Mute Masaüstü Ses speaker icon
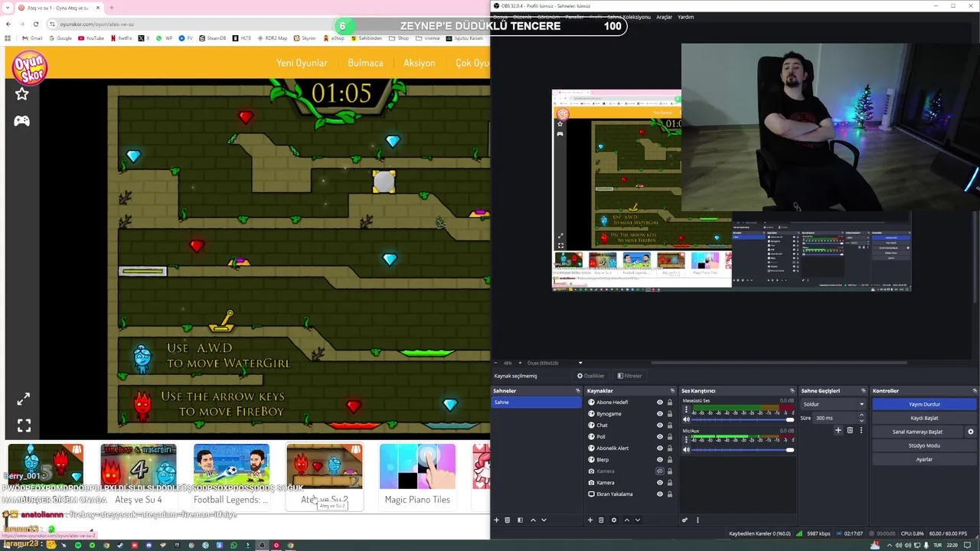This screenshot has height=551, width=980. coord(686,419)
